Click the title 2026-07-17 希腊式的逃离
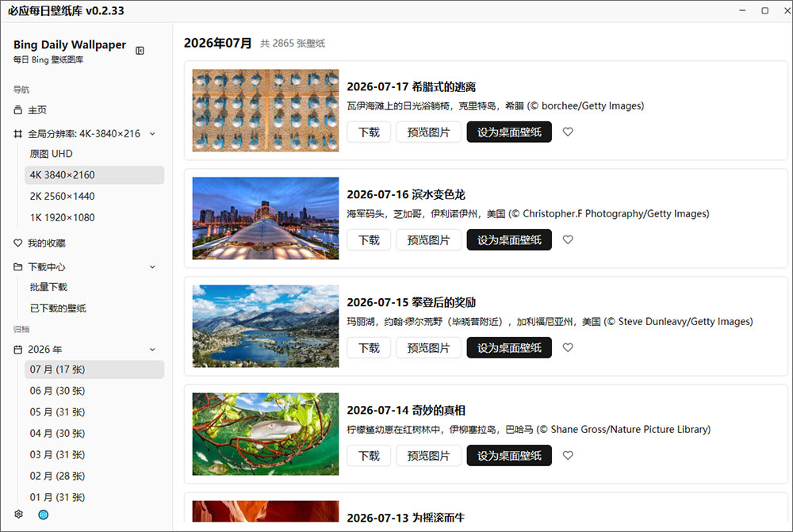The image size is (793, 532). click(x=411, y=87)
